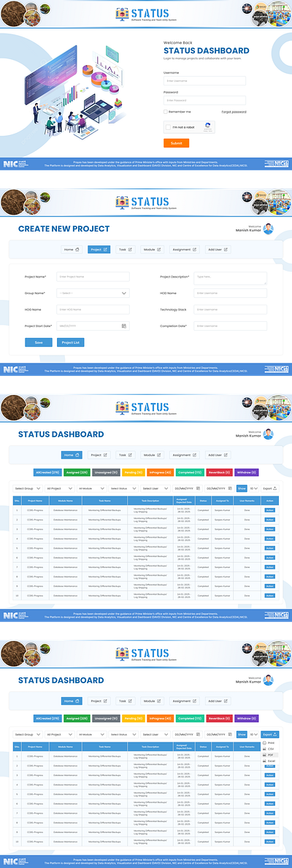This screenshot has width=292, height=868.
Task: Click Action in row 1, dashboard without Export menu
Action: (269, 510)
